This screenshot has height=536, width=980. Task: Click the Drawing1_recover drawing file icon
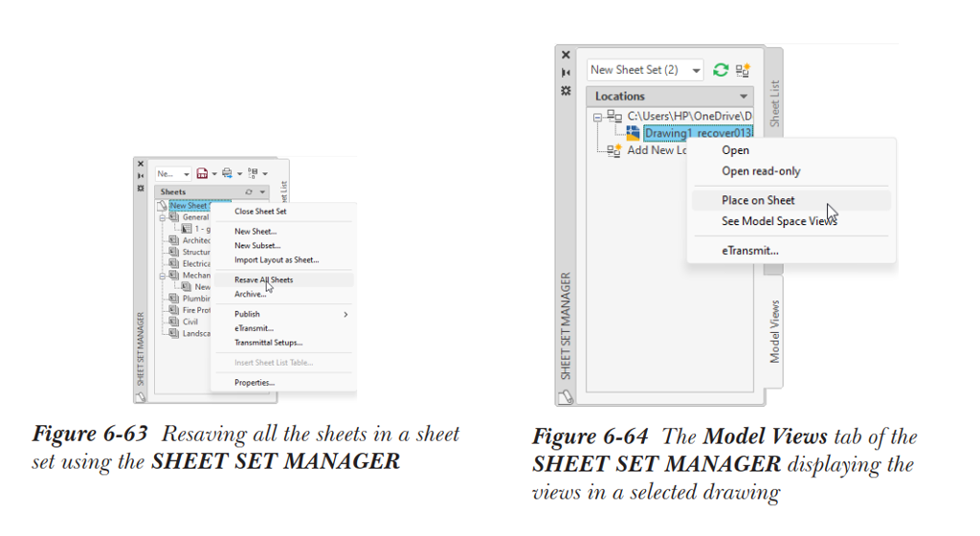[634, 133]
